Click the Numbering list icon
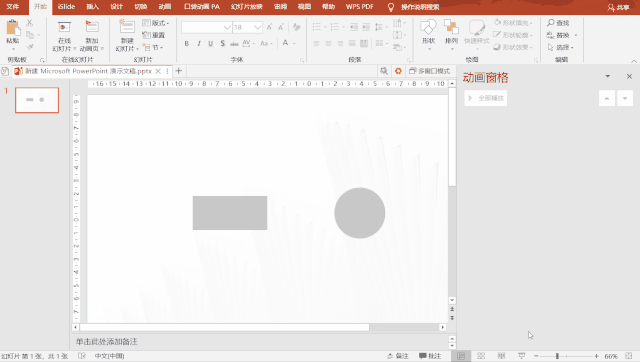The height and width of the screenshot is (362, 640). tap(335, 27)
